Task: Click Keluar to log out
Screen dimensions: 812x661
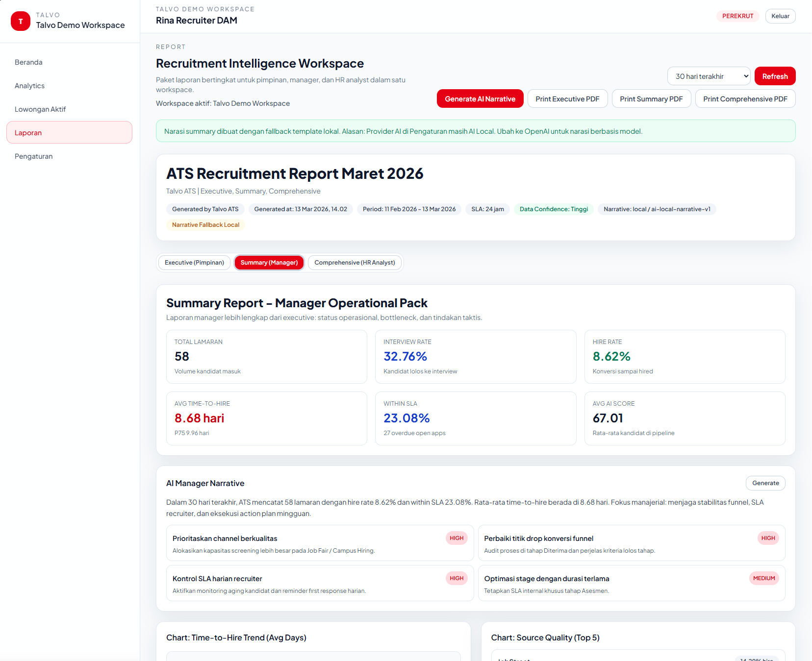Action: pos(780,16)
